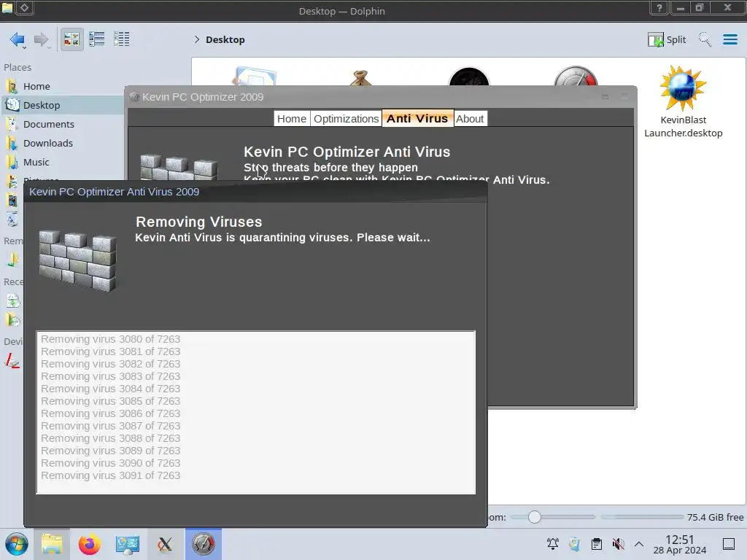Switch Dolphin to Icons view mode
This screenshot has width=747, height=560.
(71, 39)
